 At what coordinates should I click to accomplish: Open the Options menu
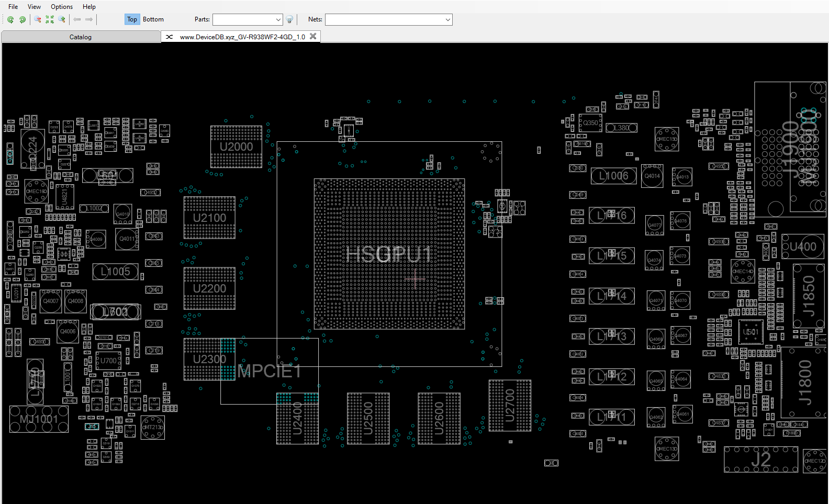tap(62, 7)
